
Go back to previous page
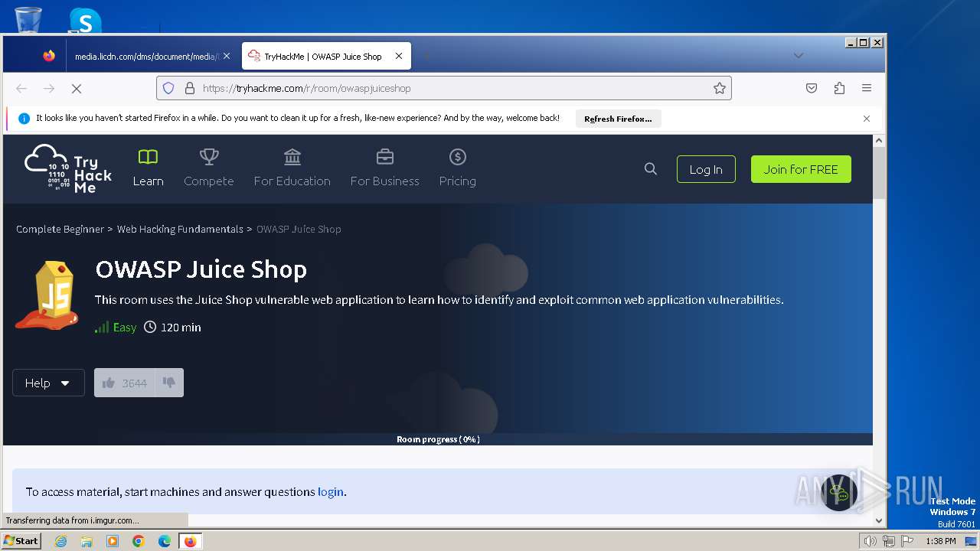click(21, 88)
